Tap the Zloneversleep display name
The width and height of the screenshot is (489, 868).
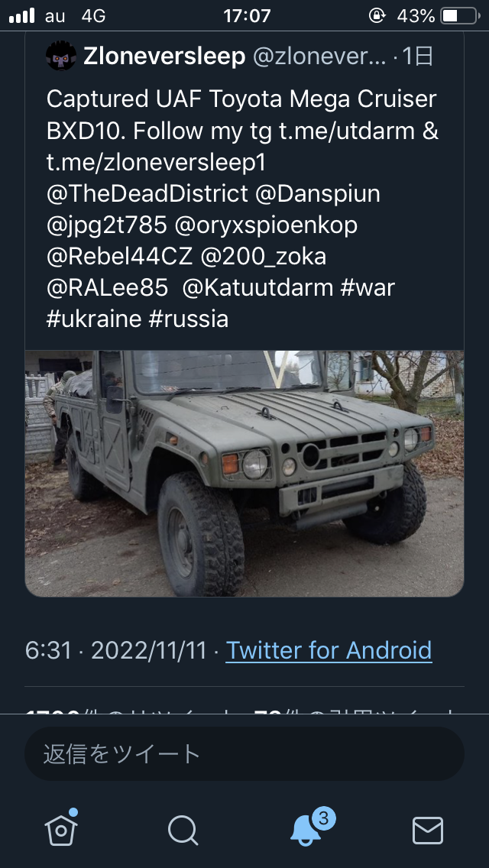[164, 56]
